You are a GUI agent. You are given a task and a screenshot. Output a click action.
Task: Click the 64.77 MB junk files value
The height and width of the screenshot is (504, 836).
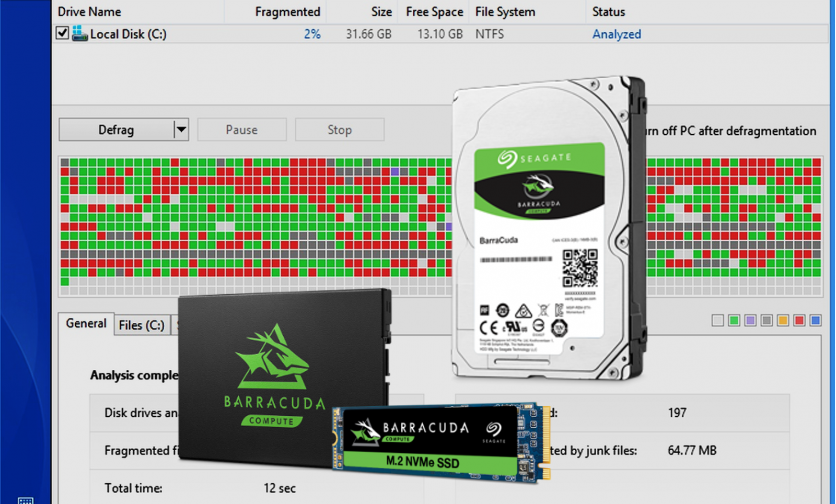(692, 450)
